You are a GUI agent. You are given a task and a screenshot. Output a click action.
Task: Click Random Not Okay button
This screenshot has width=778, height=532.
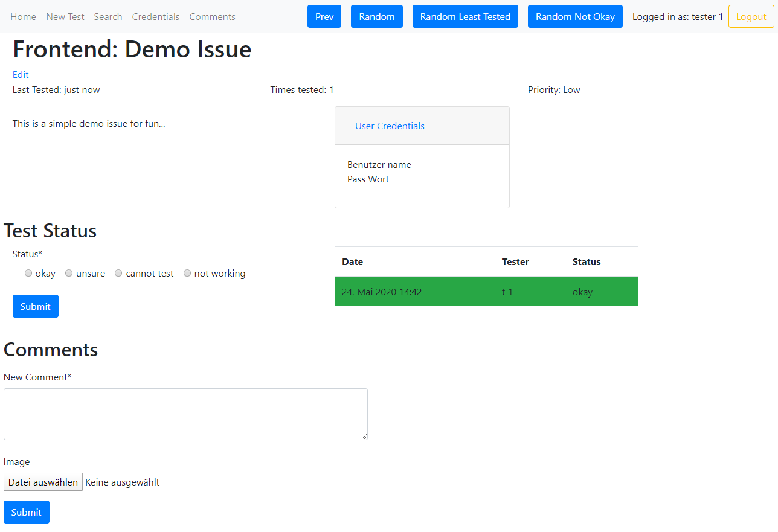[x=575, y=17]
